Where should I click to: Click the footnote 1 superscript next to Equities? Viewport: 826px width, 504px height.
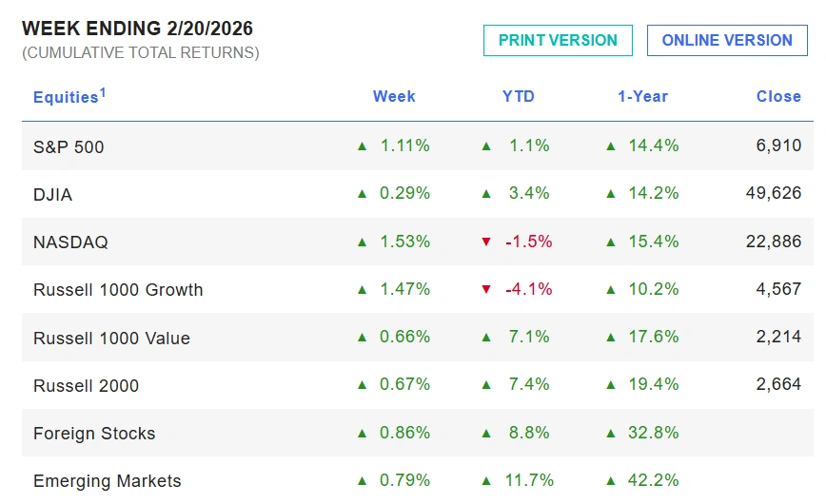click(x=103, y=92)
